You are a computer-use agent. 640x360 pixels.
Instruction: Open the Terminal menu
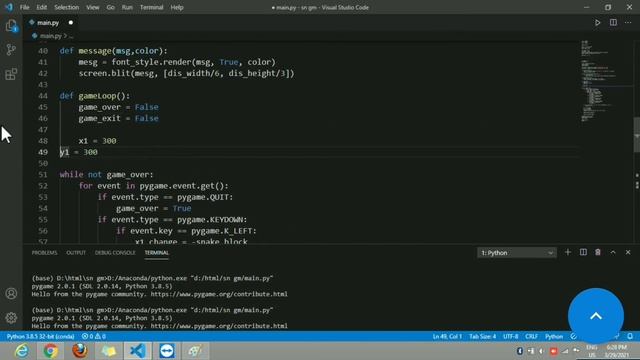151,7
